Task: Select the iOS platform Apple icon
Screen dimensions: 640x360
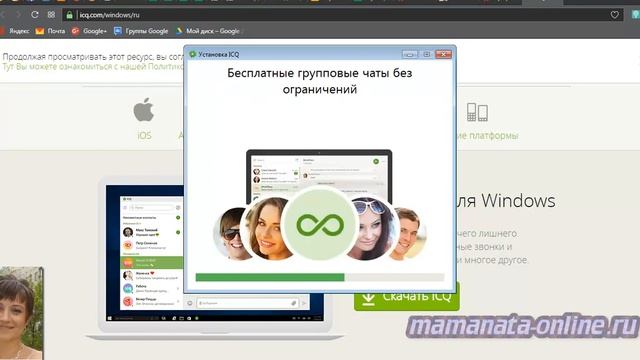Action: [144, 109]
